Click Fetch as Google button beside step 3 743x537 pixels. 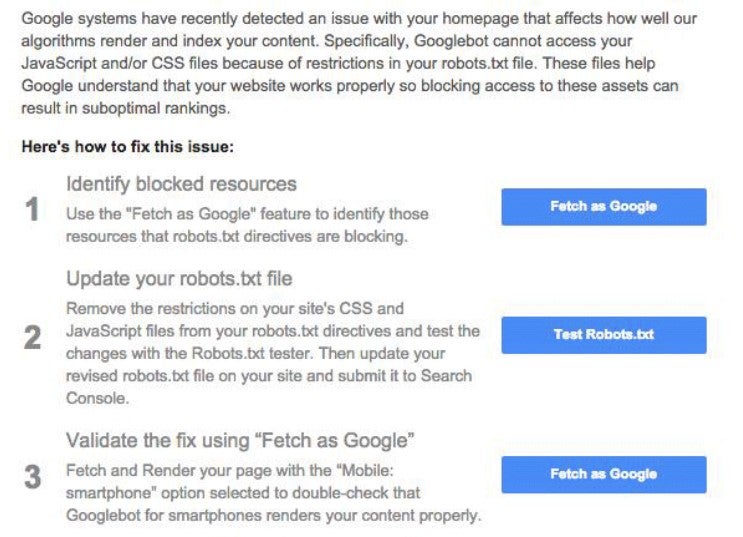pos(604,474)
